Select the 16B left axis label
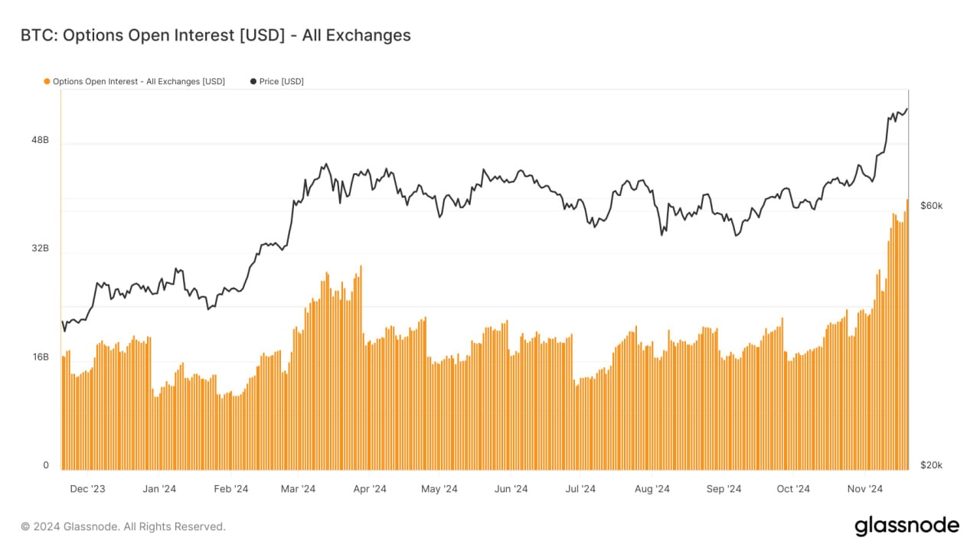Screen dimensions: 980x551 [40, 357]
